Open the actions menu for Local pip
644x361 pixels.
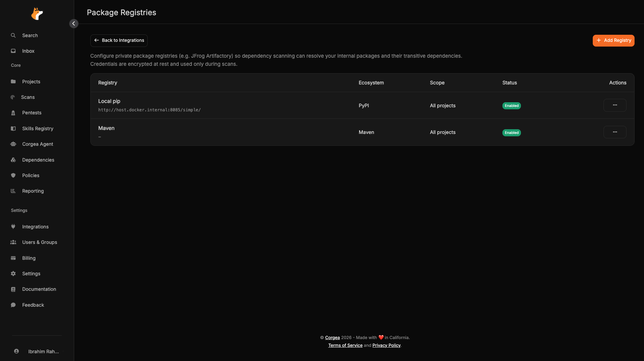(x=615, y=105)
